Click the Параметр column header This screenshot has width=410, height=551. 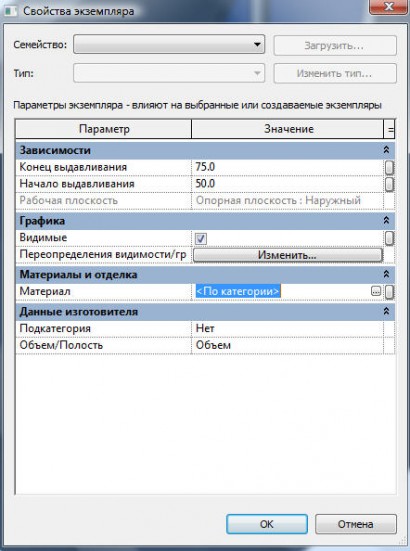point(104,129)
